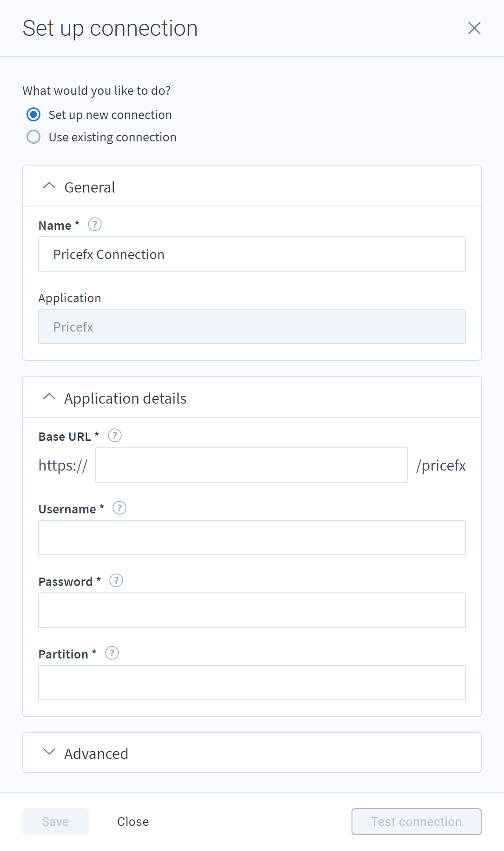Open help tooltip for Name field
Viewport: 504px width, 851px height.
tap(95, 225)
